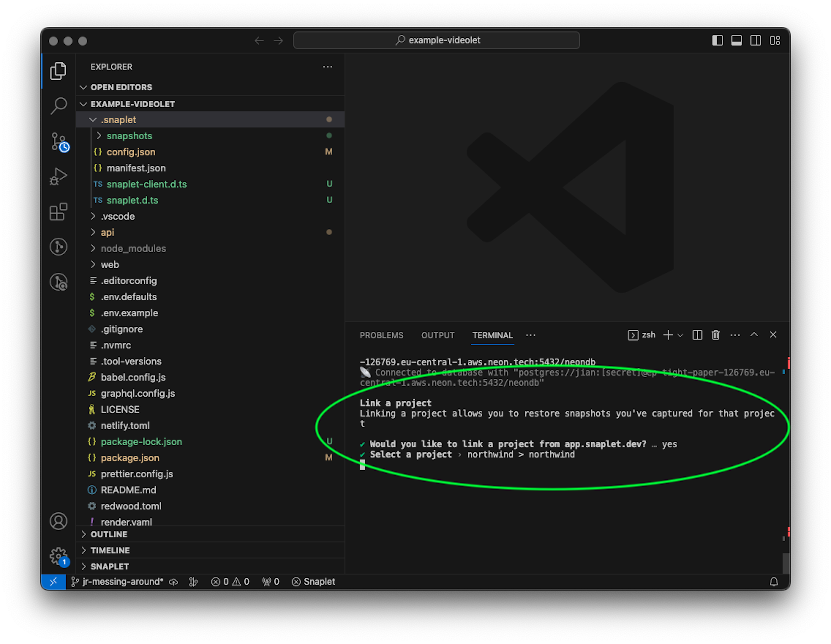Open manifest.json file

click(210, 168)
